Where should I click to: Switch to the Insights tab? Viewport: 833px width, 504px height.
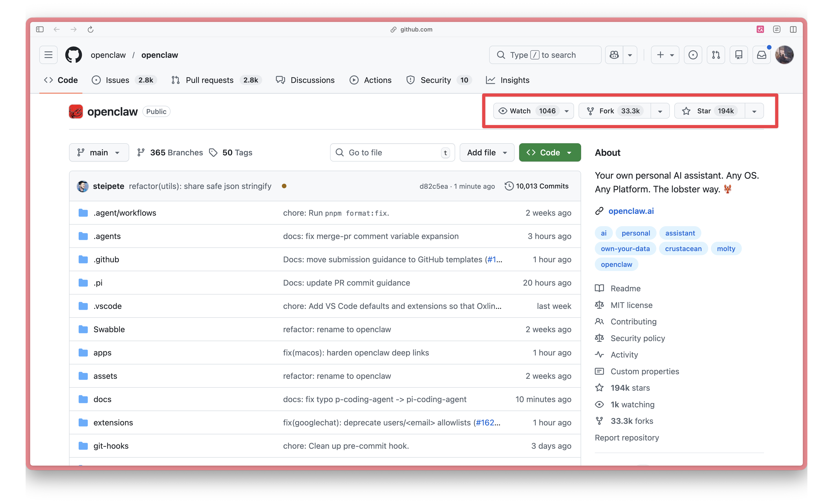pos(507,80)
